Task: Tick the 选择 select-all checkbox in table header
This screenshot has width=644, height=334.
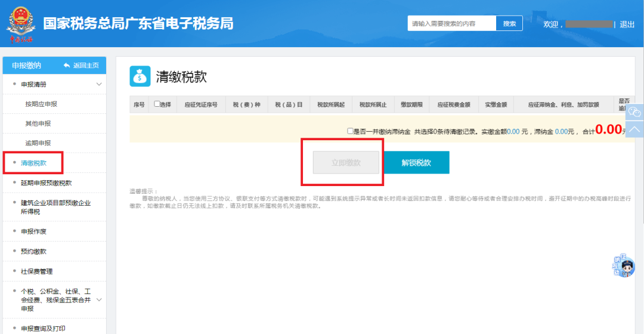Action: pyautogui.click(x=157, y=104)
